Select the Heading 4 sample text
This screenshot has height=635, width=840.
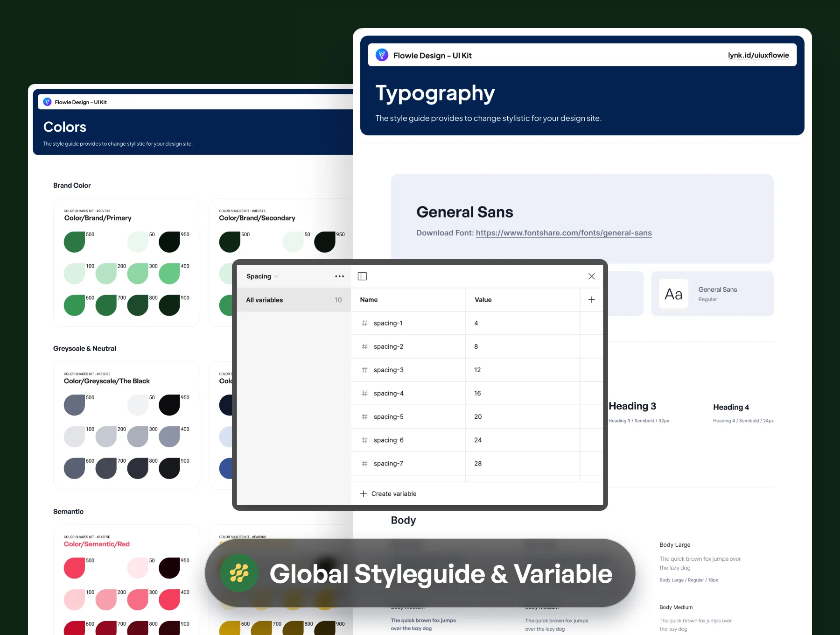point(731,407)
